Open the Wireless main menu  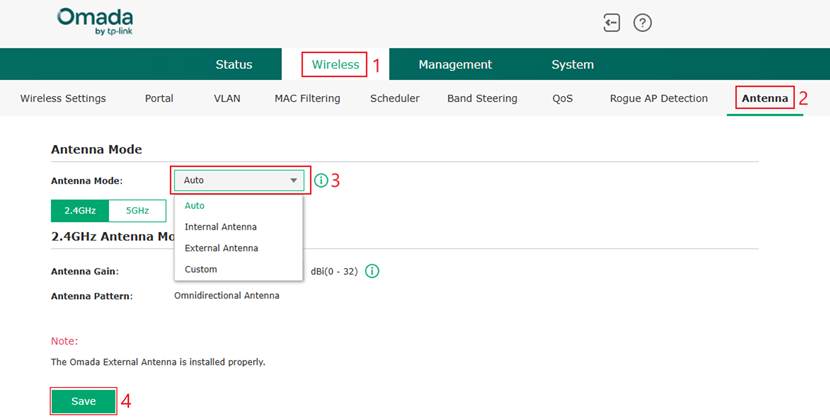coord(335,65)
